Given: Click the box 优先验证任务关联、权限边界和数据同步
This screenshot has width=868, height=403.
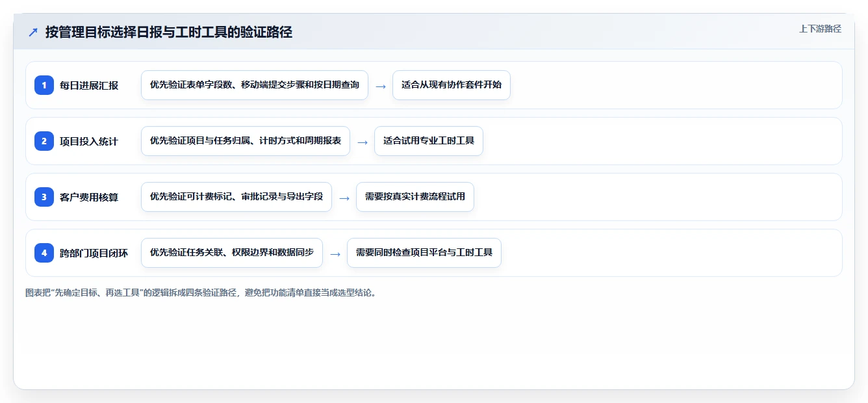Looking at the screenshot, I should coord(232,253).
